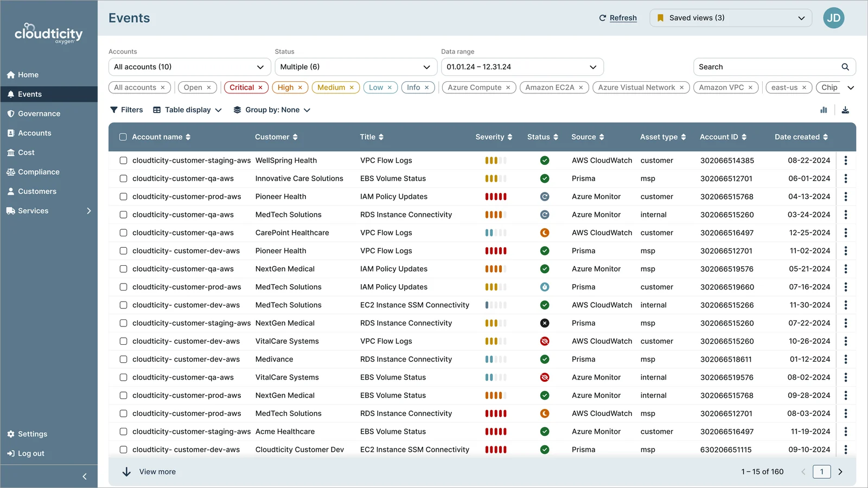Remove the east-us filter chip
Image resolution: width=868 pixels, height=488 pixels.
(804, 87)
